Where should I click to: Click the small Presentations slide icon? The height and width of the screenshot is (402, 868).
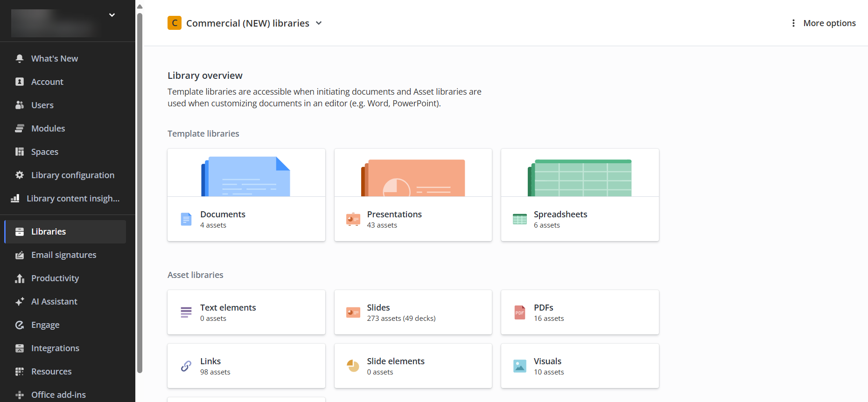[353, 219]
